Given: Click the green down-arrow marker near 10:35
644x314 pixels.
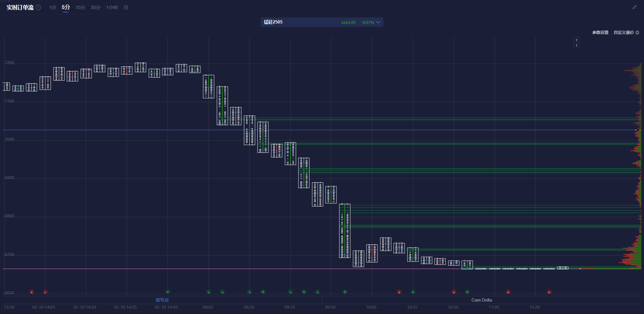Looking at the screenshot, I should 413,292.
